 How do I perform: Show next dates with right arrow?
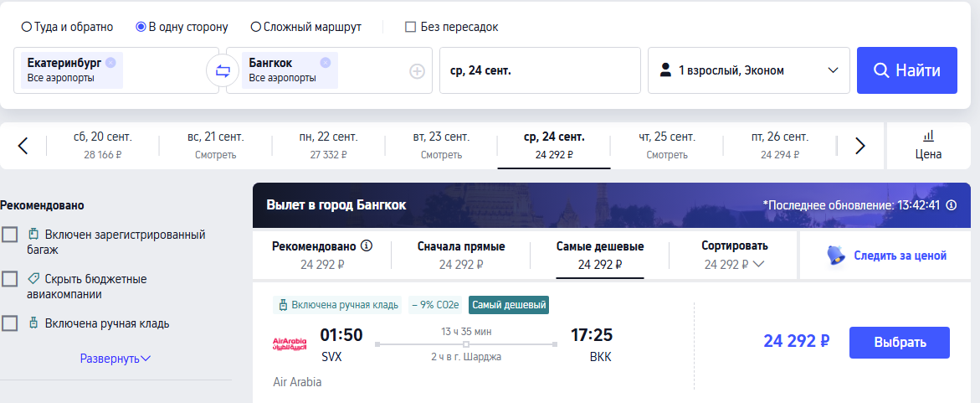860,146
